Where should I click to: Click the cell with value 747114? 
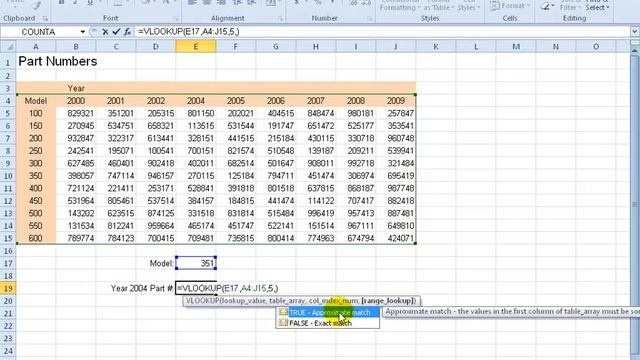[116, 176]
